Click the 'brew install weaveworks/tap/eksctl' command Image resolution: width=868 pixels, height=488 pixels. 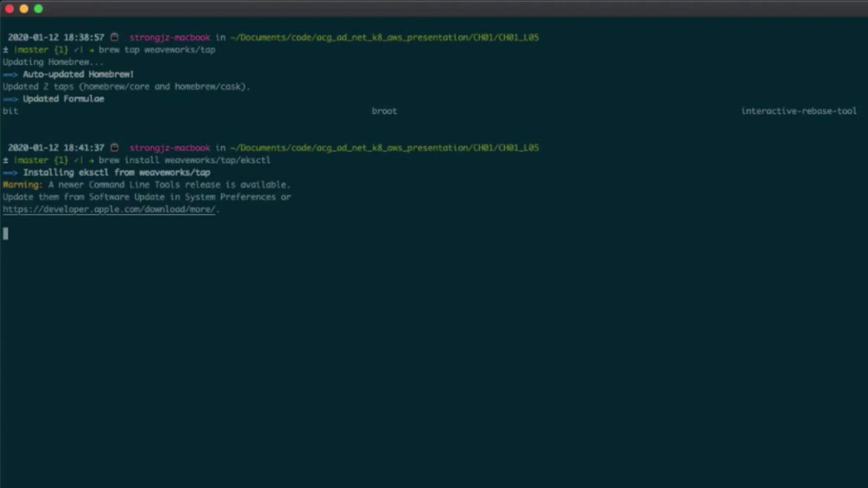[x=184, y=160]
